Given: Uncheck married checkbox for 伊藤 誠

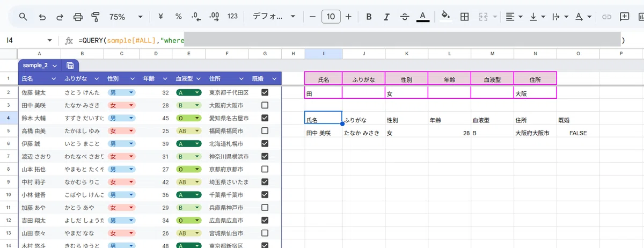Looking at the screenshot, I should click(265, 143).
